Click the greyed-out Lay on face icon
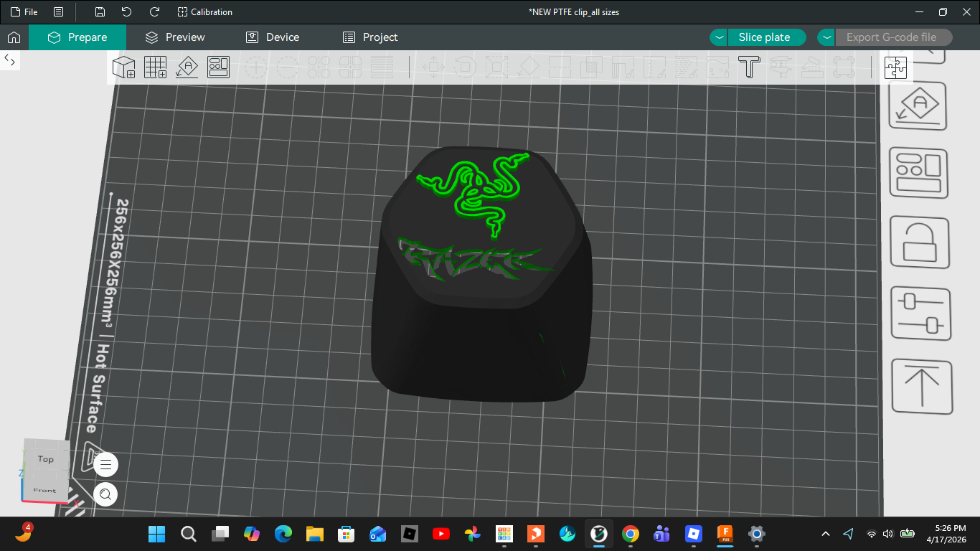 (x=528, y=67)
